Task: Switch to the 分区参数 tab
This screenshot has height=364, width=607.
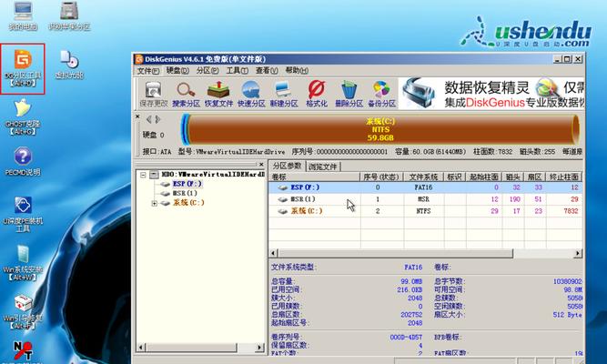Action: pyautogui.click(x=287, y=166)
